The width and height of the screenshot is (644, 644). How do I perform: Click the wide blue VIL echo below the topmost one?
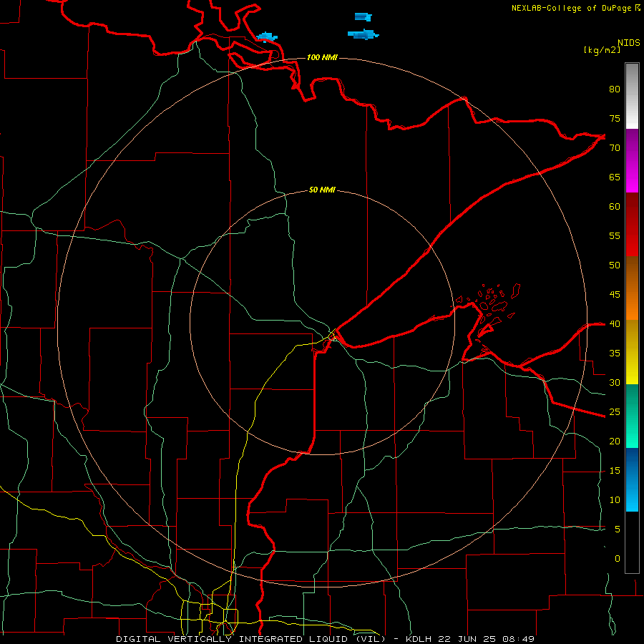363,34
